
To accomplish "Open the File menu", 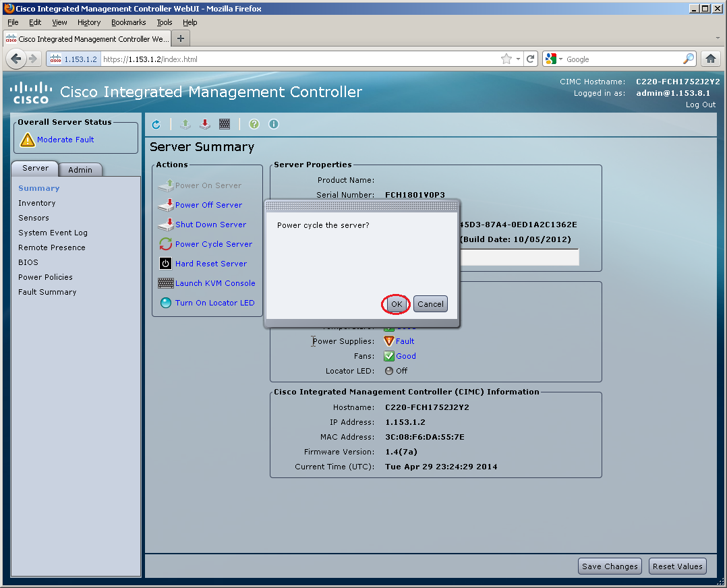I will coord(13,22).
